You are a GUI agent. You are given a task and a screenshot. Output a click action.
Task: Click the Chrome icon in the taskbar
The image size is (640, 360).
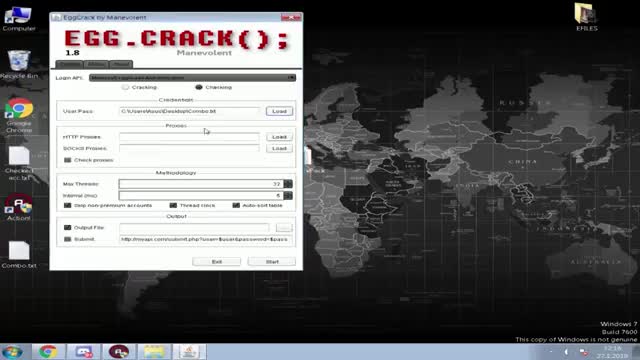pos(48,351)
